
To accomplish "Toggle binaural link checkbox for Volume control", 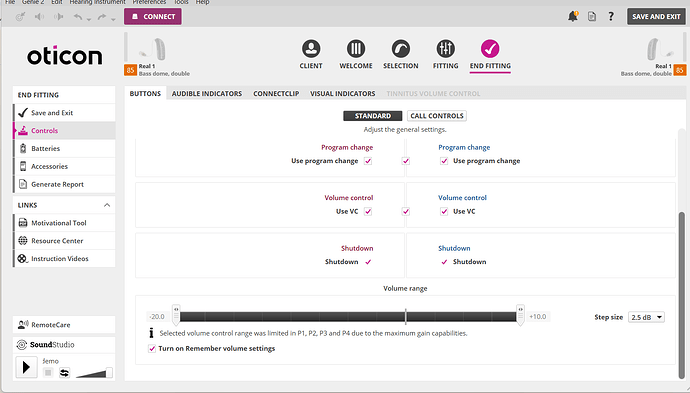I will coord(406,212).
